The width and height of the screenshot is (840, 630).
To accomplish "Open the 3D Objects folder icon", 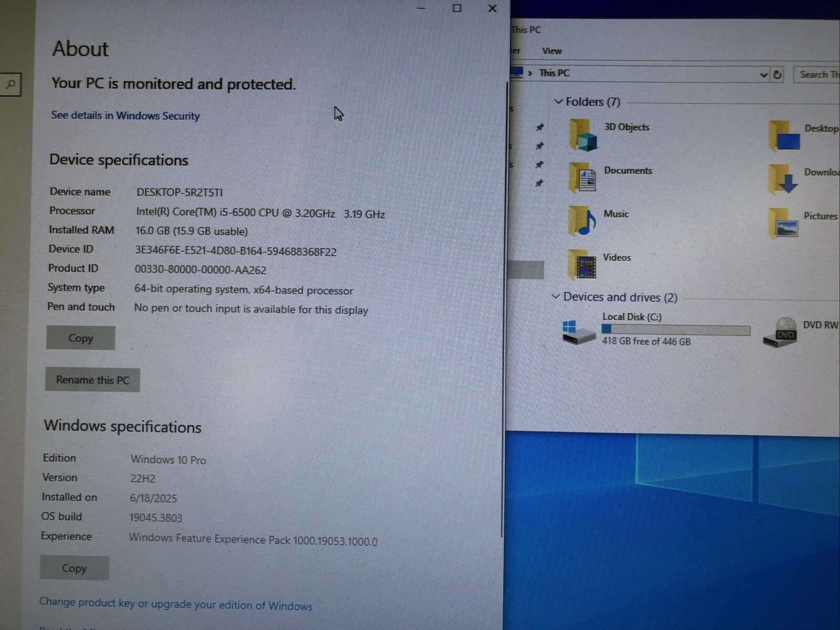I will coord(583,135).
